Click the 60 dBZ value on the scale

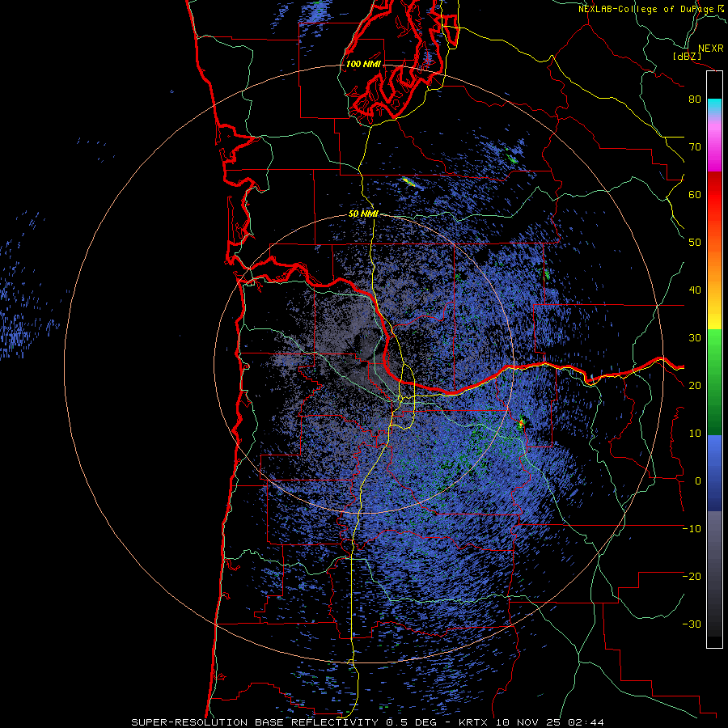[695, 194]
